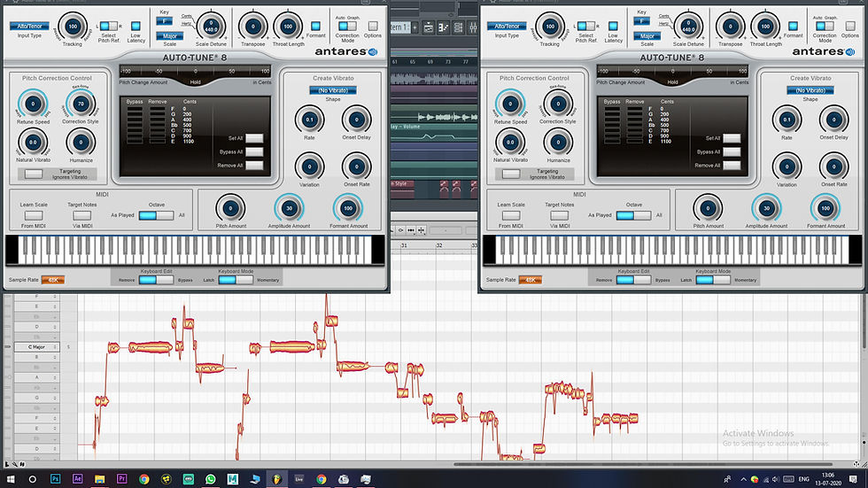
Task: Open File Explorer from the taskbar
Action: pos(99,478)
